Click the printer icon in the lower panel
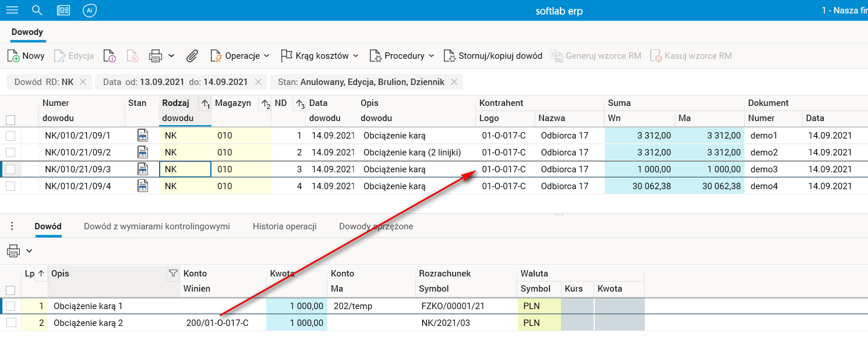 [x=13, y=251]
